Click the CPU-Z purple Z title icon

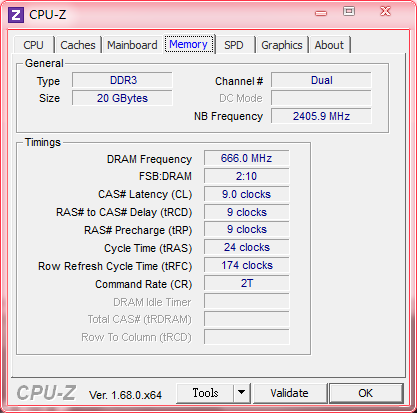[x=16, y=15]
